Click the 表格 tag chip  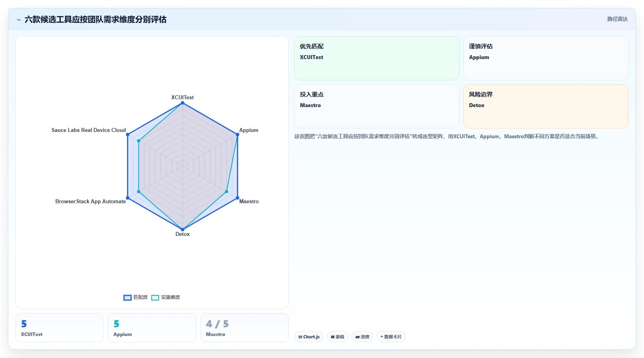tap(337, 337)
